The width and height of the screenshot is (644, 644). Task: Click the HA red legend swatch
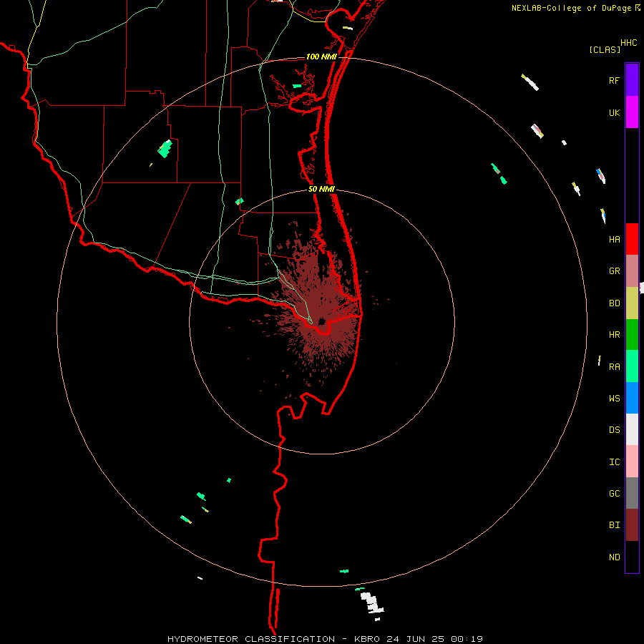632,239
